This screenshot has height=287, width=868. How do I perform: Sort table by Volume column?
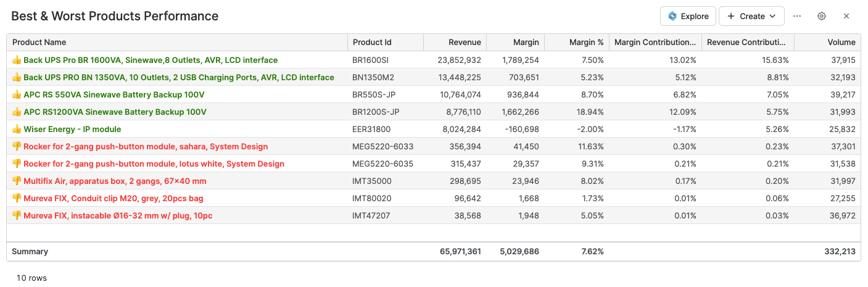(841, 43)
